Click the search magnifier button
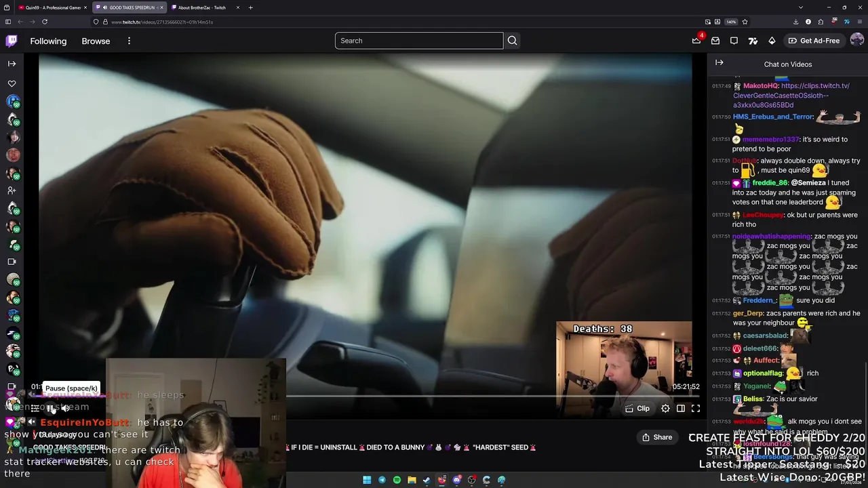Image resolution: width=868 pixels, height=488 pixels. tap(513, 41)
